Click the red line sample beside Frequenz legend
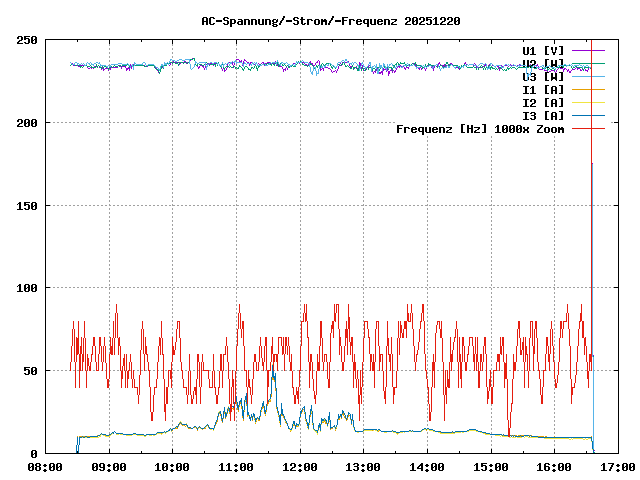Image resolution: width=640 pixels, height=480 pixels. coord(589,129)
